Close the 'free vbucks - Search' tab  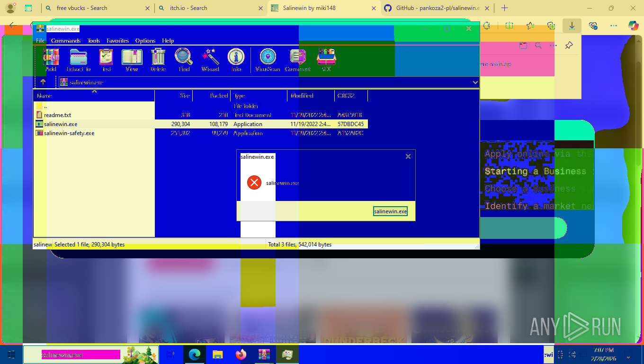(147, 8)
